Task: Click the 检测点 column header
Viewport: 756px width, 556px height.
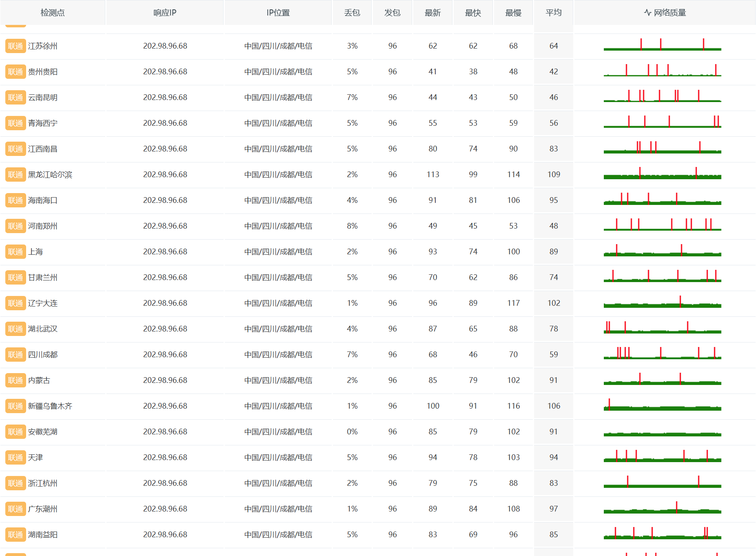Action: tap(53, 13)
